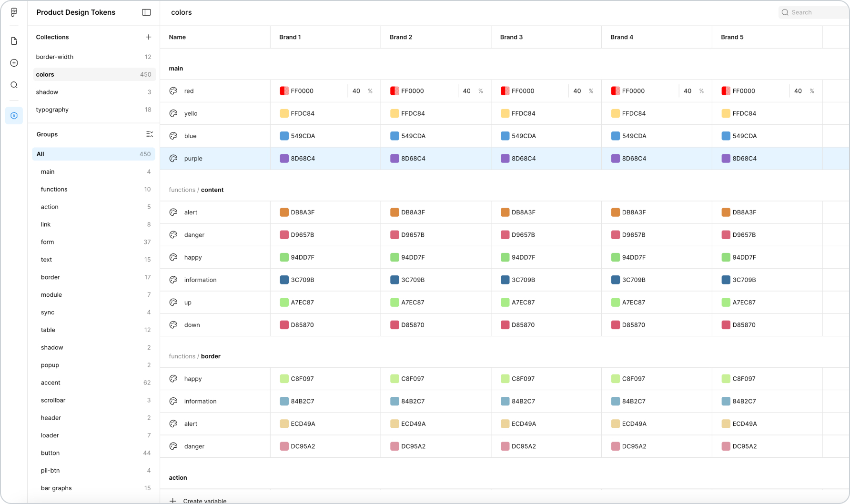Click Create variable button
Image resolution: width=850 pixels, height=504 pixels.
199,500
